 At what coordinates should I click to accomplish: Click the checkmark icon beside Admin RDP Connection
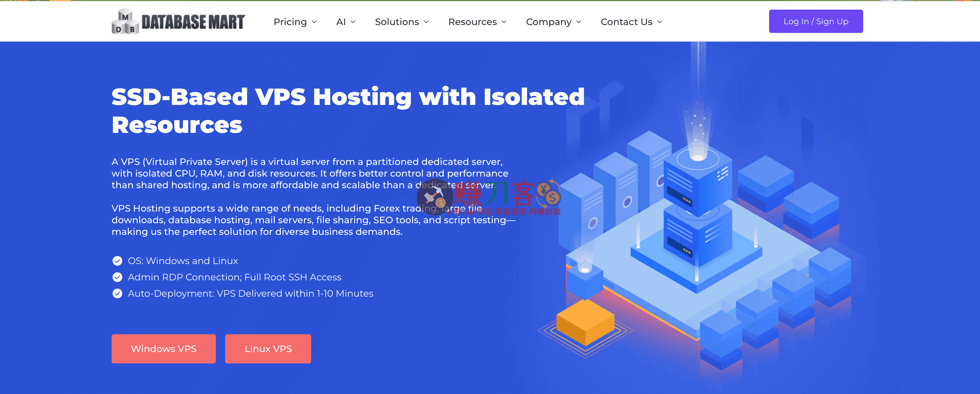pos(117,277)
